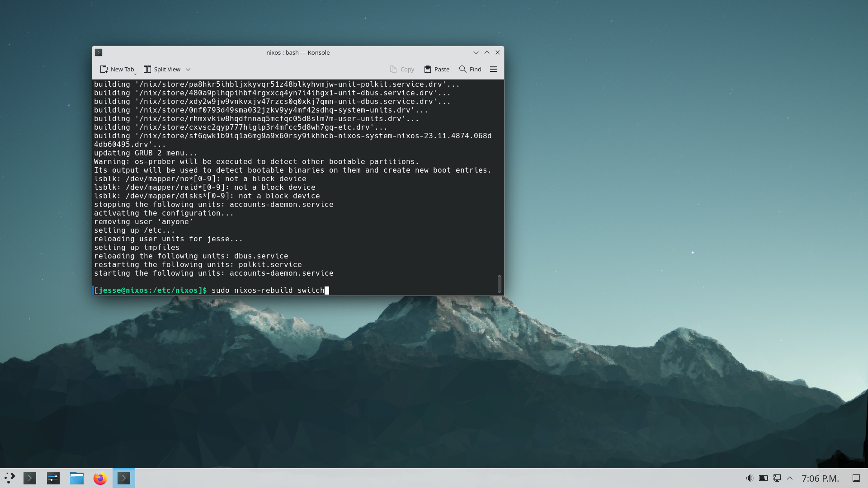This screenshot has width=868, height=488.
Task: Open a New Tab in Konsole
Action: (x=117, y=69)
